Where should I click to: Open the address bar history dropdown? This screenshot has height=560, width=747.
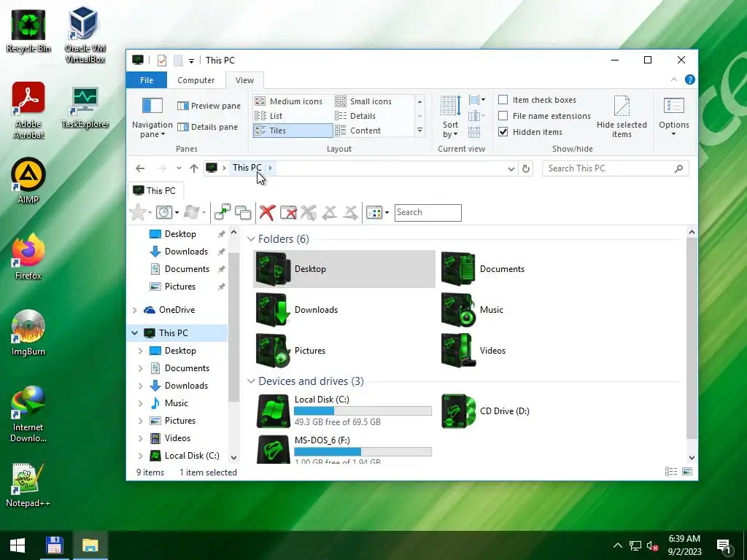pyautogui.click(x=511, y=168)
